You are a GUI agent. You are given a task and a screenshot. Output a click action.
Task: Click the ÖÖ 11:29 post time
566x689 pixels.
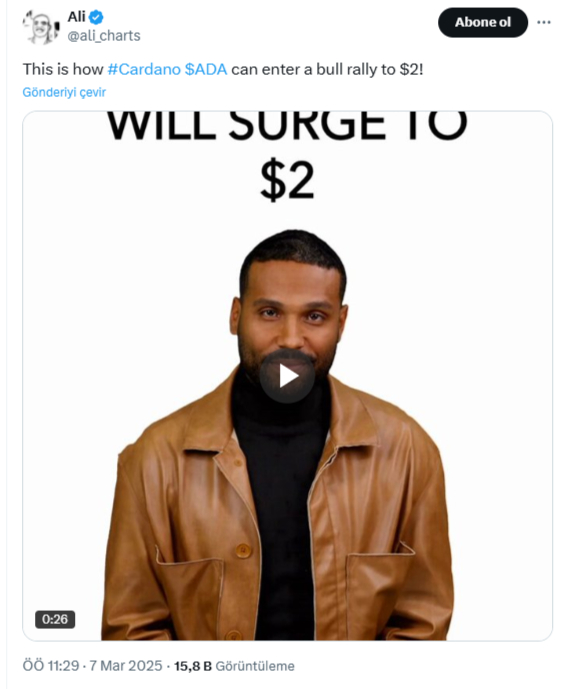(51, 665)
